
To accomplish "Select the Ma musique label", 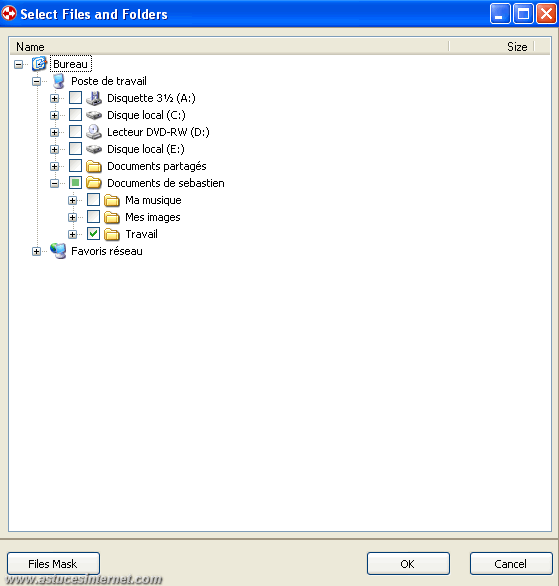I will [x=153, y=200].
